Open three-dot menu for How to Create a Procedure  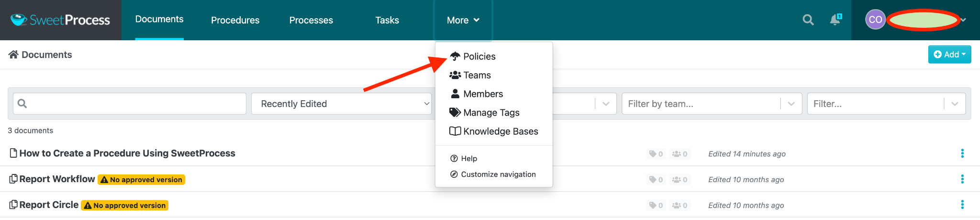coord(962,153)
